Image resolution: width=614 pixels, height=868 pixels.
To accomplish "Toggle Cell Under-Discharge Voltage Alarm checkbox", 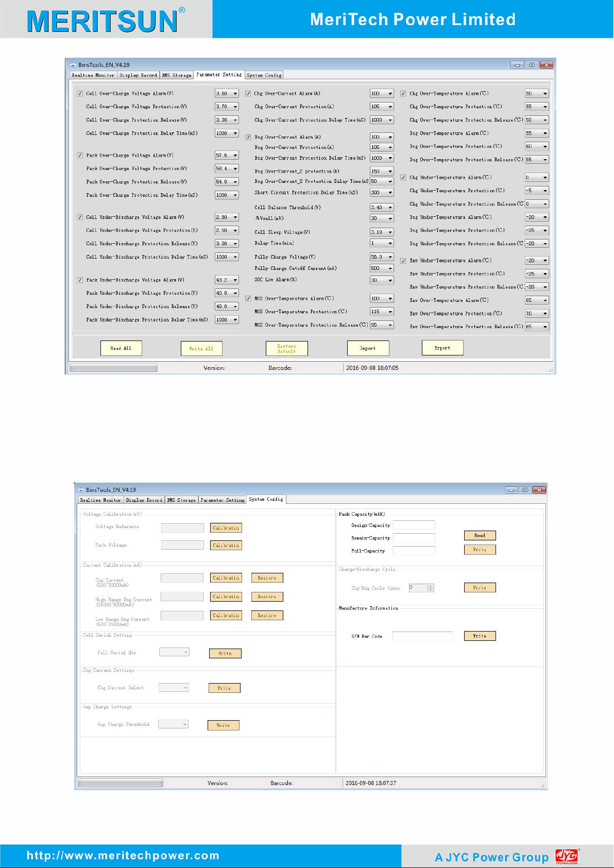I will point(80,217).
